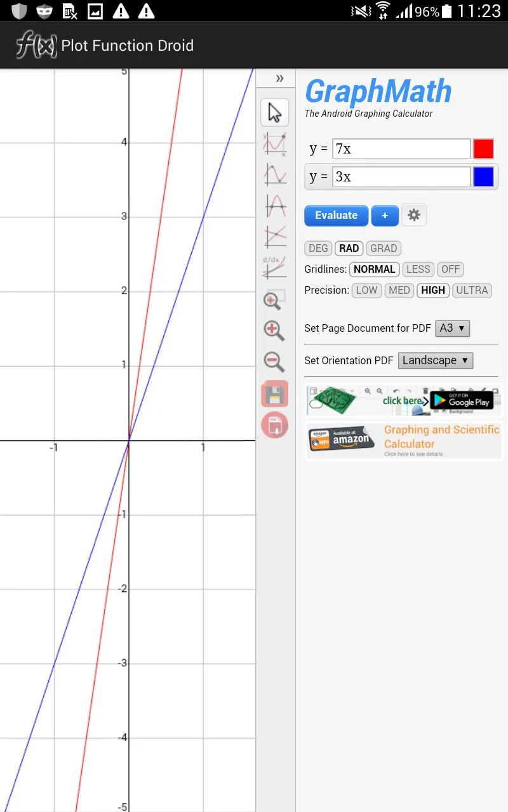Image resolution: width=508 pixels, height=812 pixels.
Task: Click the Plot Function Droid title
Action: tap(127, 46)
